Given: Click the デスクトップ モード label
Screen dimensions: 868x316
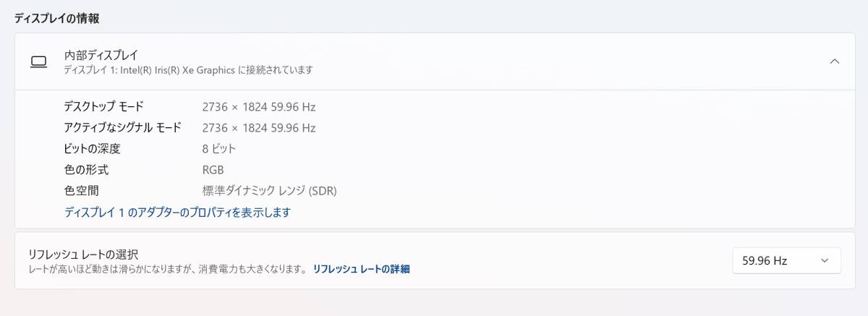Looking at the screenshot, I should pos(103,107).
